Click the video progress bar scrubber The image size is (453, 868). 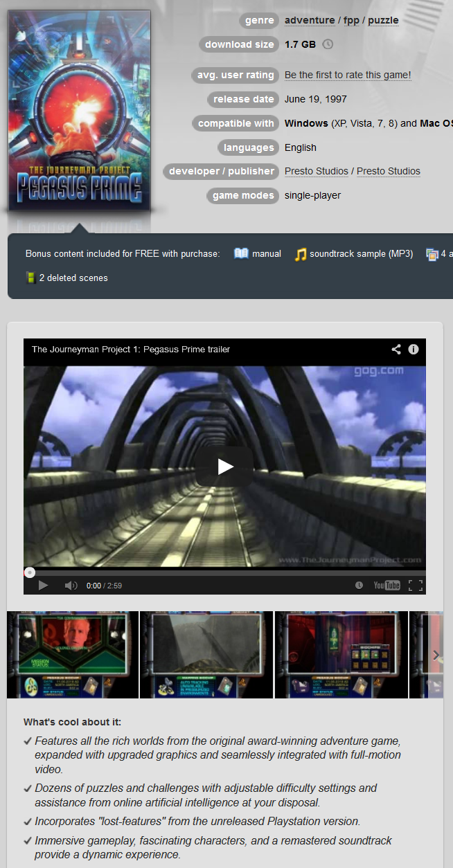(x=29, y=572)
